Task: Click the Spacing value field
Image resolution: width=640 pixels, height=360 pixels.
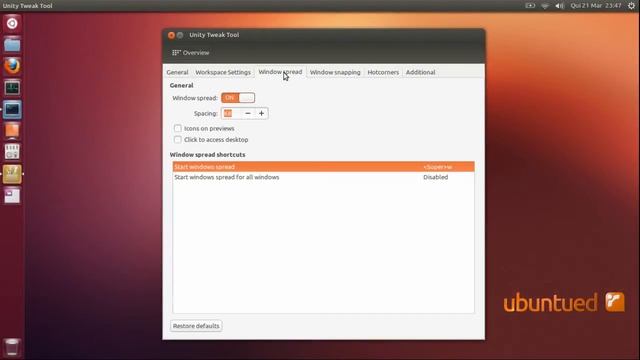Action: [x=231, y=113]
